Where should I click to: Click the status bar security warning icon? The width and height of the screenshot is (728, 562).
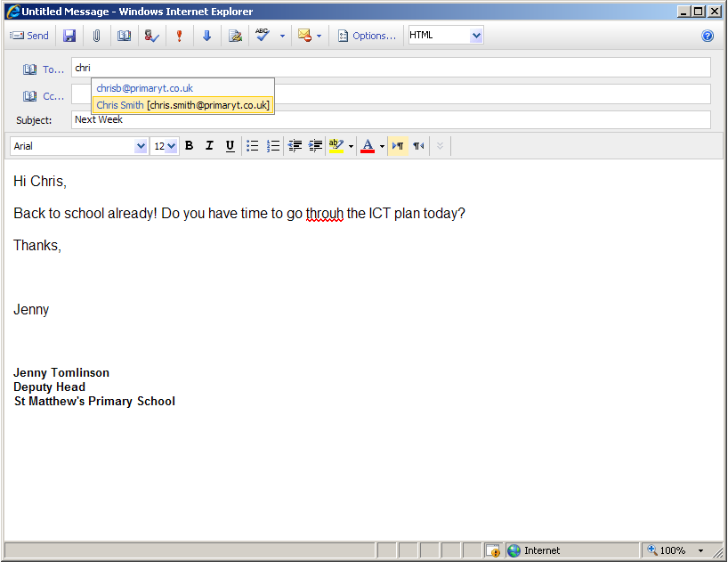click(493, 550)
